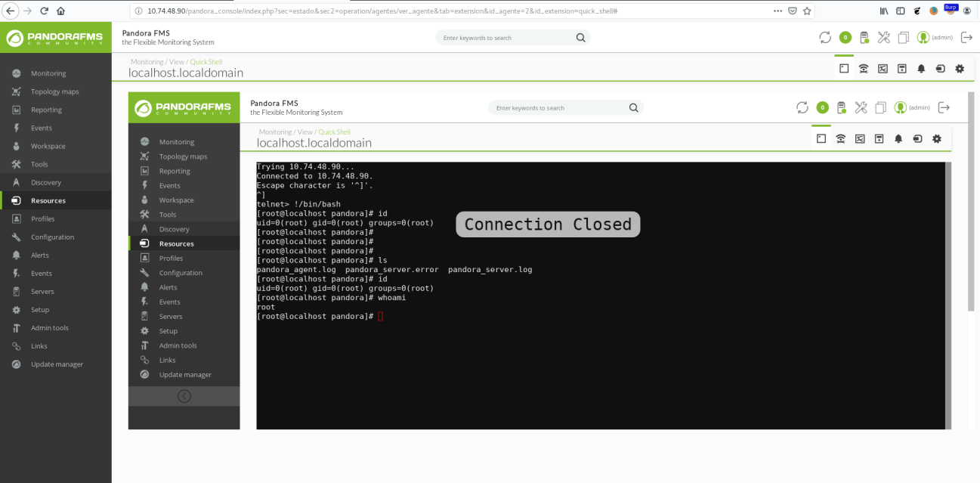
Task: Click the embedded console bell tab icon
Action: click(898, 138)
